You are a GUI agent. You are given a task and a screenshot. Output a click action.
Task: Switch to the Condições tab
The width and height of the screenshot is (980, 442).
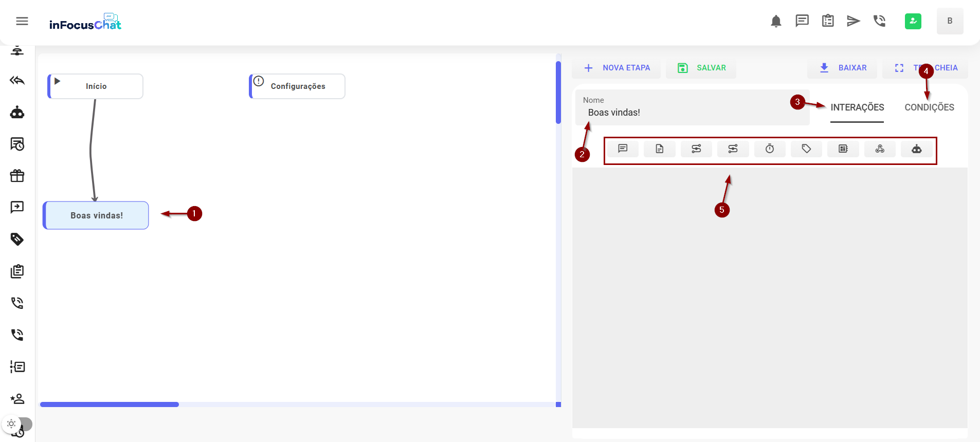point(929,107)
